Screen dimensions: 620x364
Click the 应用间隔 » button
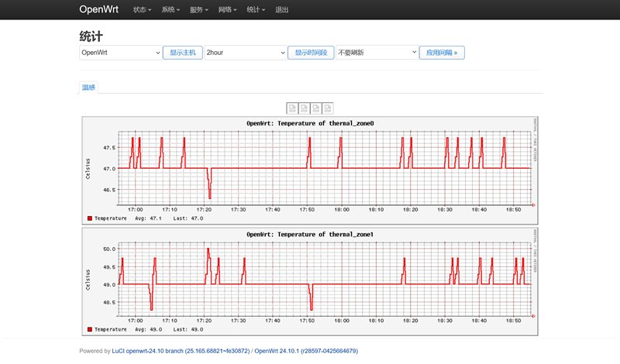(x=442, y=53)
